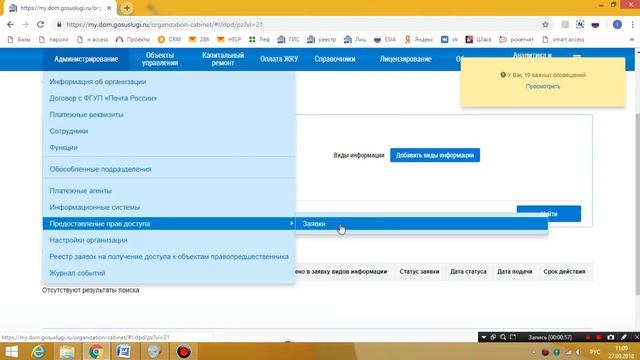Select Сотрудники in the dropdown menu
Viewport: 640px width, 360px height.
[169, 131]
